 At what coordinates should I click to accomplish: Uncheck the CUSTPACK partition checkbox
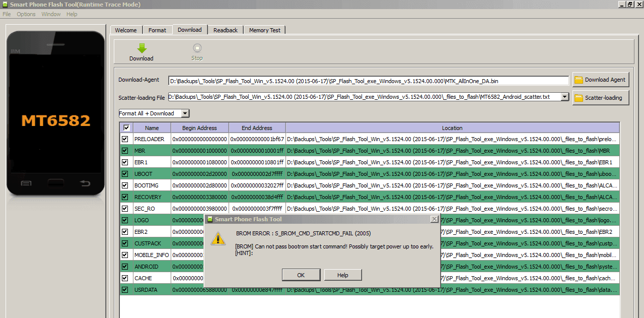[x=125, y=243]
